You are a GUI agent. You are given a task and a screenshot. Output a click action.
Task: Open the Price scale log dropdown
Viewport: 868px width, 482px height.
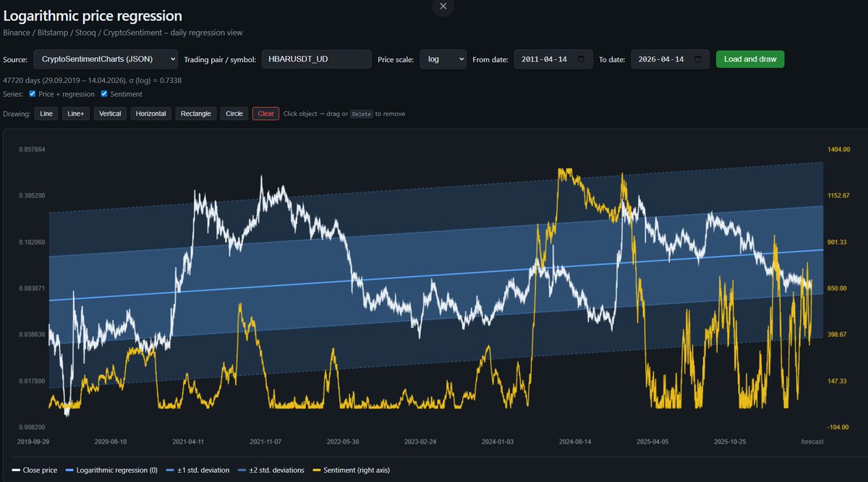click(443, 59)
